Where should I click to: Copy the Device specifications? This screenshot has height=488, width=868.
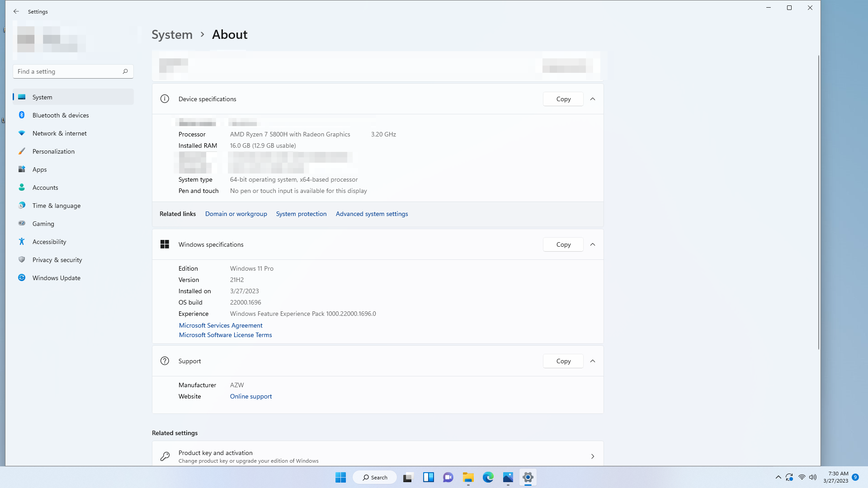point(563,99)
